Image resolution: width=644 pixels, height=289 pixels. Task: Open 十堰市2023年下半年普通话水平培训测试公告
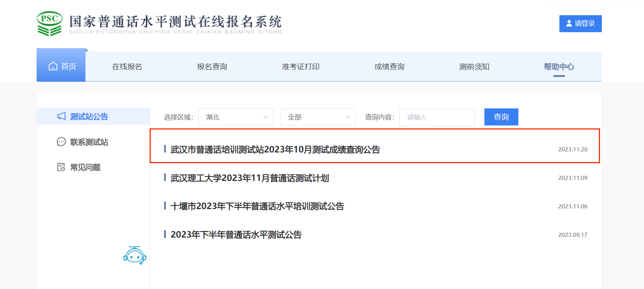[x=257, y=206]
